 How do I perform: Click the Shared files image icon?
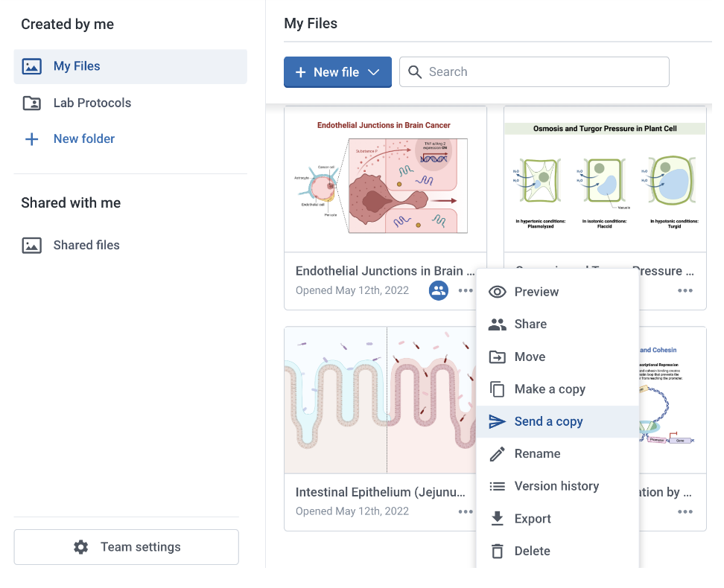pyautogui.click(x=32, y=246)
